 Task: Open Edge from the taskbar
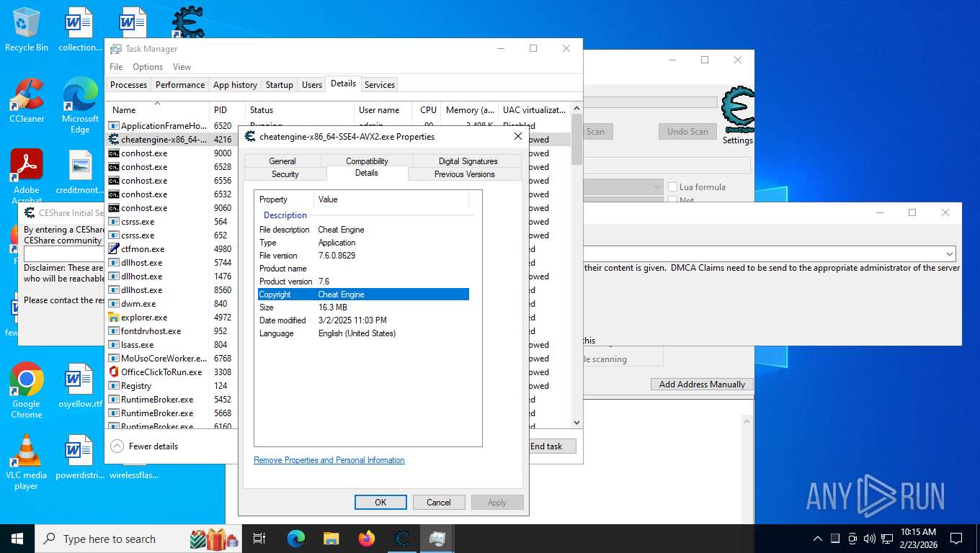pyautogui.click(x=296, y=539)
